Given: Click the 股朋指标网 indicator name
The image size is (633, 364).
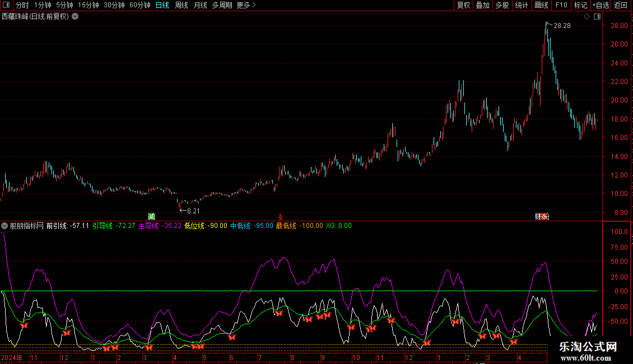Looking at the screenshot, I should 27,226.
